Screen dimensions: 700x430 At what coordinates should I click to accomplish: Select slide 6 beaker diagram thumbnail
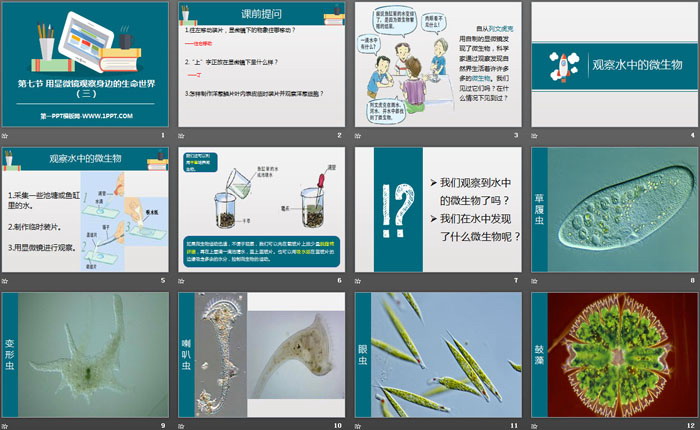262,209
